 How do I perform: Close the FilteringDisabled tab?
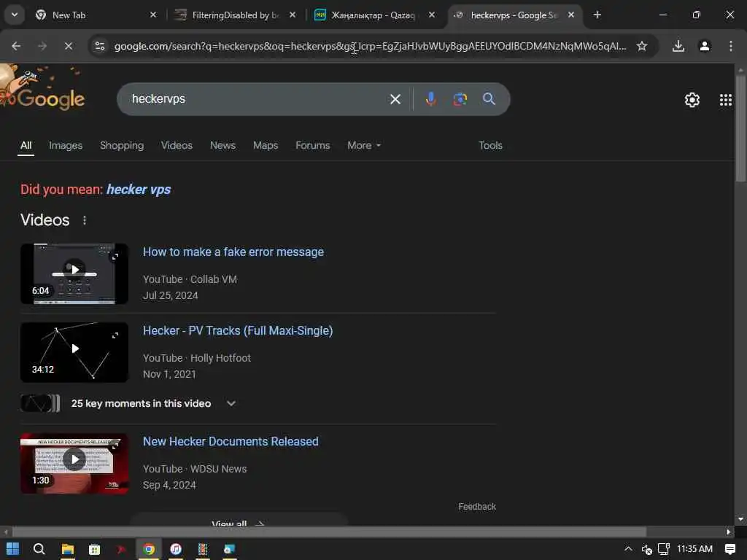tap(293, 15)
